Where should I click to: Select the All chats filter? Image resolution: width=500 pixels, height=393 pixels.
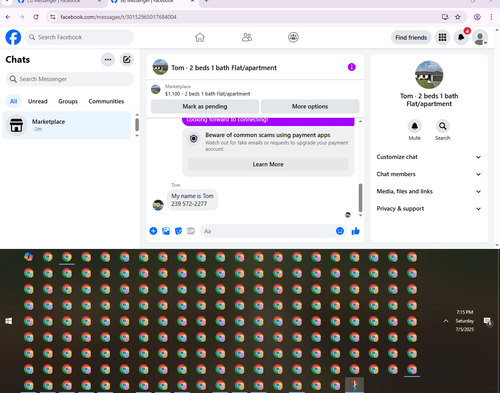coord(13,101)
